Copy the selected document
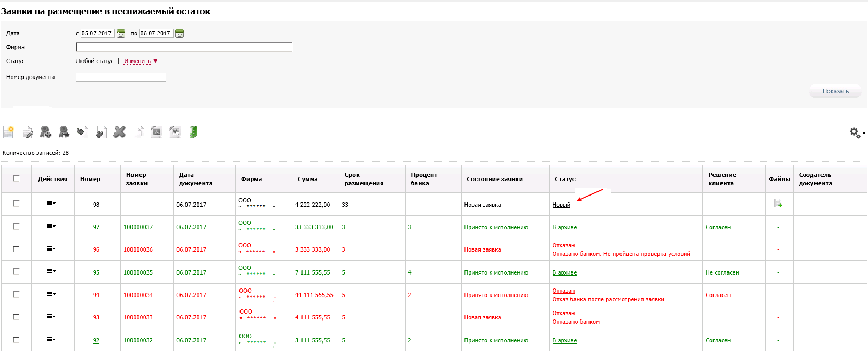This screenshot has width=868, height=351. click(138, 131)
